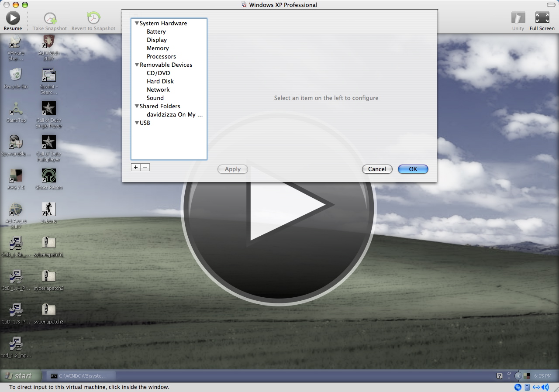Add a device with the plus button
Image resolution: width=559 pixels, height=392 pixels.
coord(135,167)
